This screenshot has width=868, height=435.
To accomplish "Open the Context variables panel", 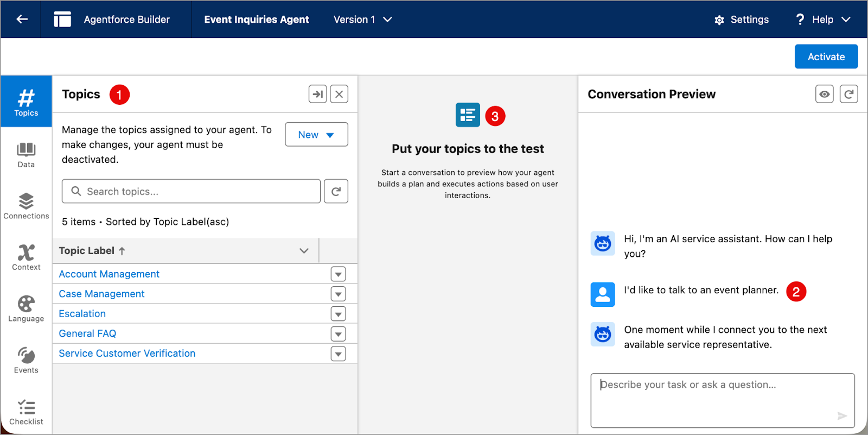I will coord(26,257).
